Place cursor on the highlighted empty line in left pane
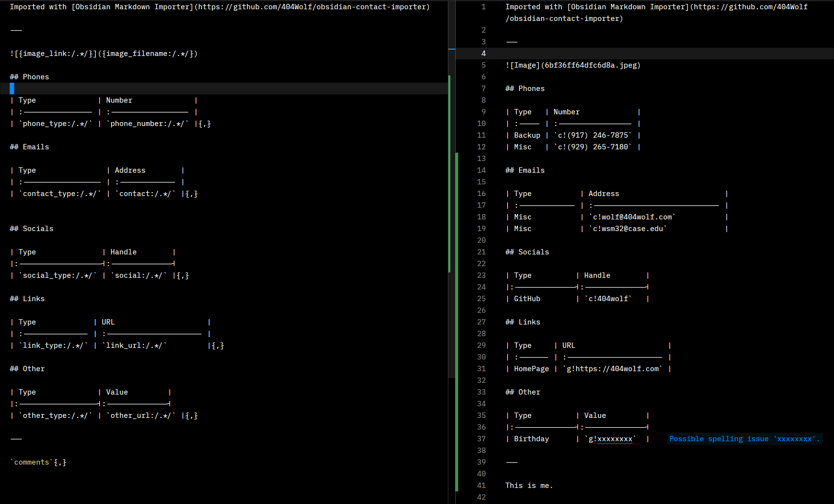 [x=195, y=89]
